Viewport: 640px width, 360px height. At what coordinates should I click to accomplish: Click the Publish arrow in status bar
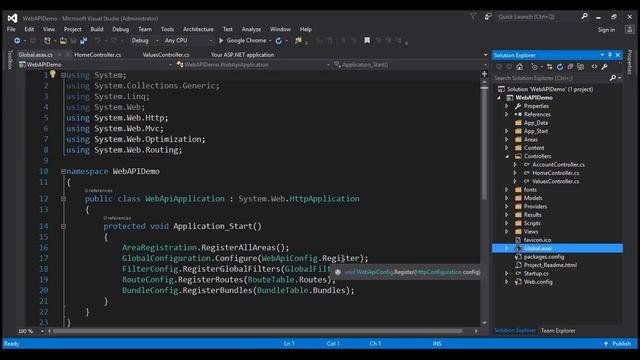coord(606,344)
